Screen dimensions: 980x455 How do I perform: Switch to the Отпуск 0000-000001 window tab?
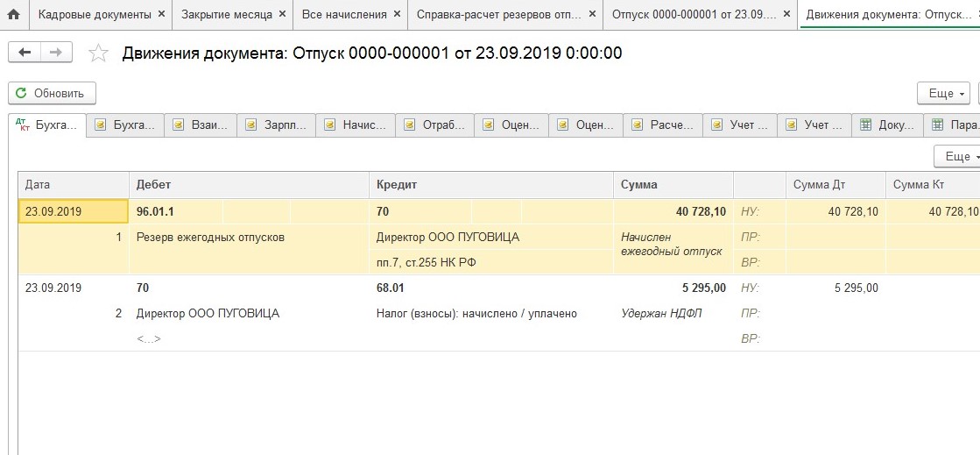pos(692,15)
